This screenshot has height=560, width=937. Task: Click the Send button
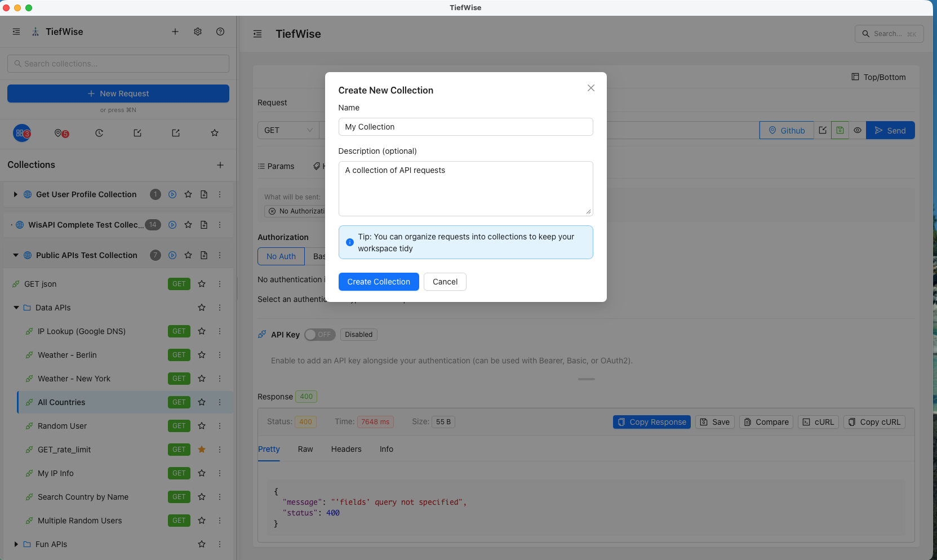tap(890, 130)
